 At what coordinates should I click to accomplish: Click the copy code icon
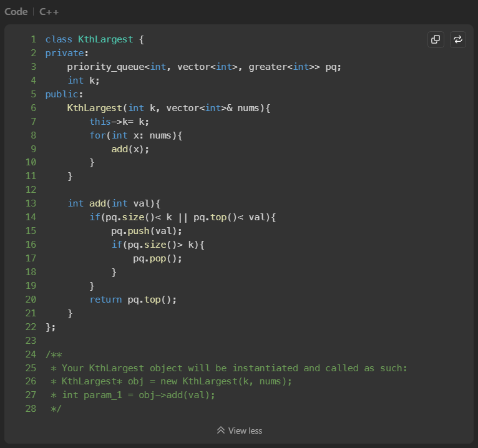pos(436,39)
